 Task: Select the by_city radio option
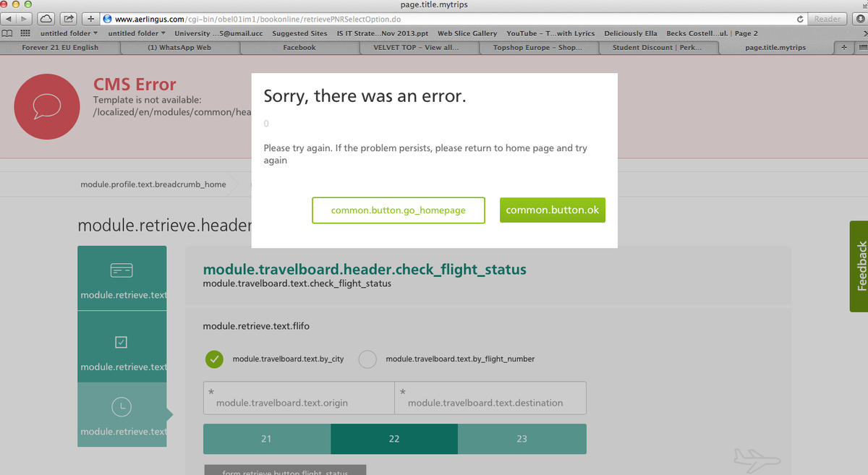(x=214, y=359)
